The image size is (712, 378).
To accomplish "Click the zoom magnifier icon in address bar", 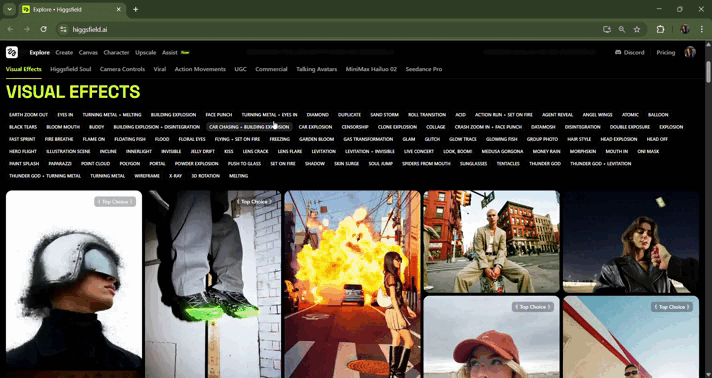I will [622, 29].
